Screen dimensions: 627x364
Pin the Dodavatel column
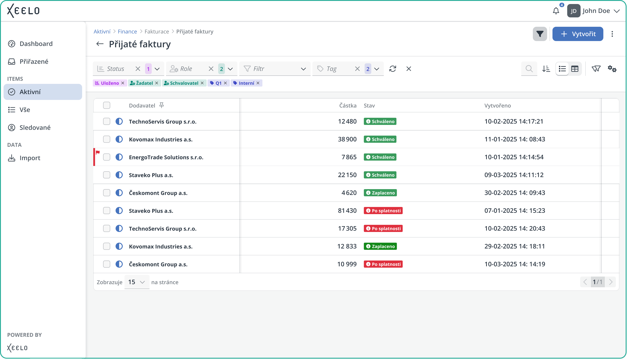(x=162, y=105)
